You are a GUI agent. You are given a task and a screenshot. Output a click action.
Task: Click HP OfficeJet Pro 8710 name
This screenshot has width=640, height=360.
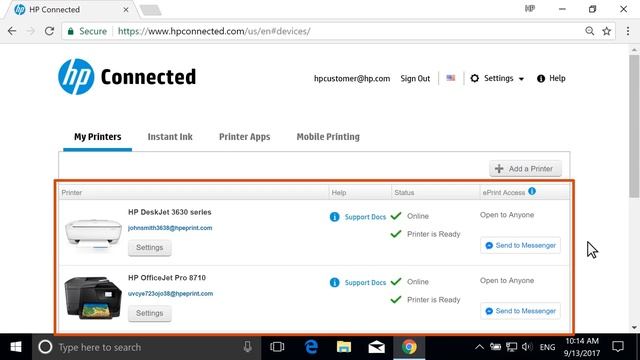(167, 278)
